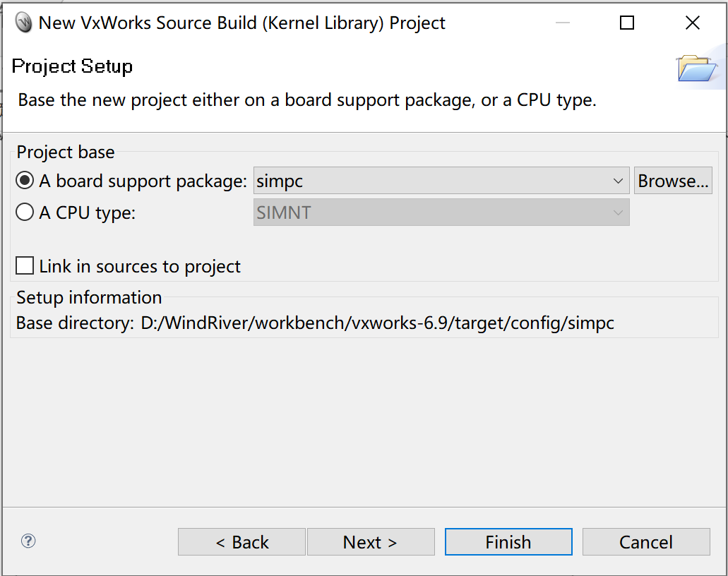
Task: Expand the CPU type dropdown arrow
Action: (619, 212)
